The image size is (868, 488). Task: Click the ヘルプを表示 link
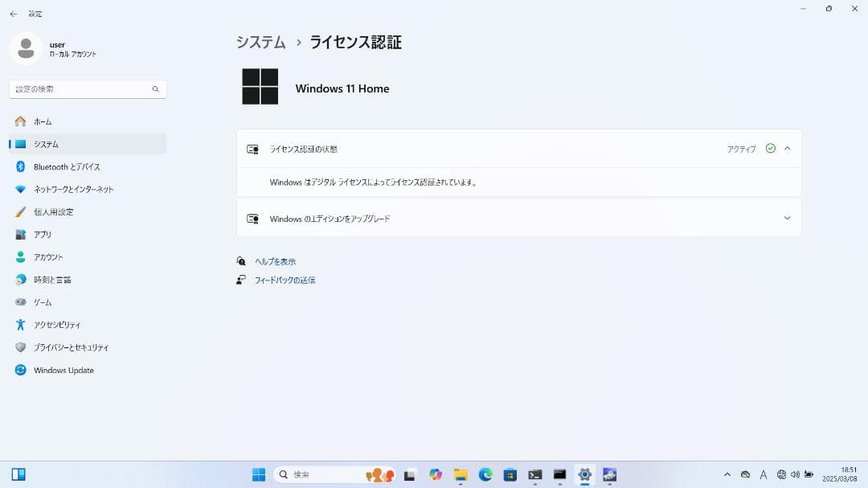(x=275, y=260)
